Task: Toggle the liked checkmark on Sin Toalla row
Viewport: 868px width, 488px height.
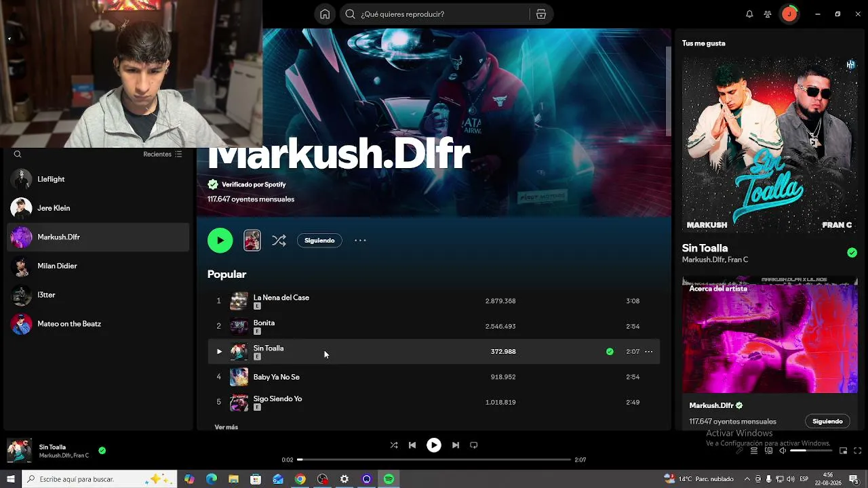Action: tap(610, 352)
